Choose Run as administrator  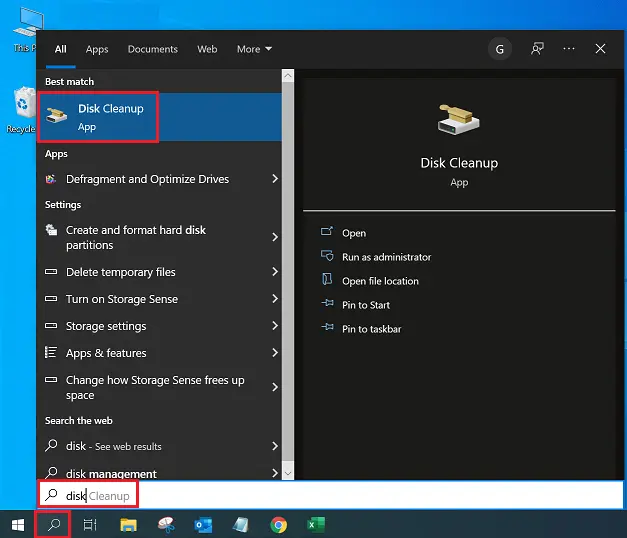[x=386, y=257]
